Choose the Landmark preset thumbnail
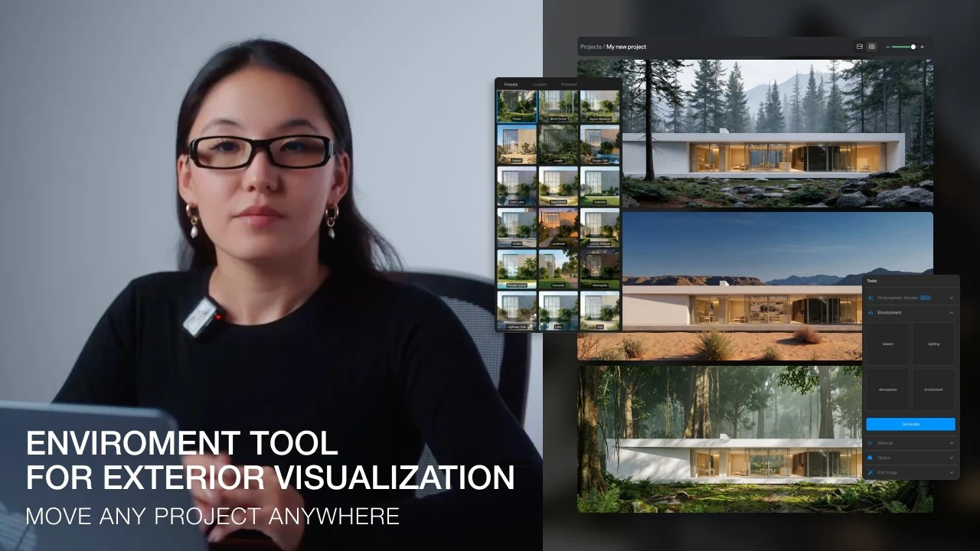The width and height of the screenshot is (980, 551). (558, 227)
